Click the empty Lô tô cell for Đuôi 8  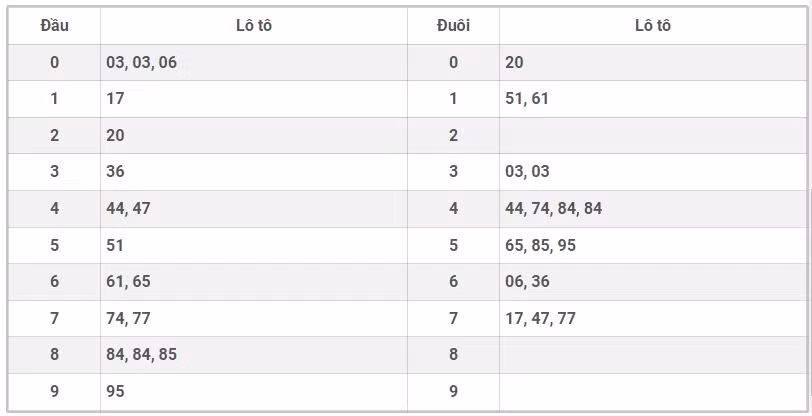coord(652,354)
